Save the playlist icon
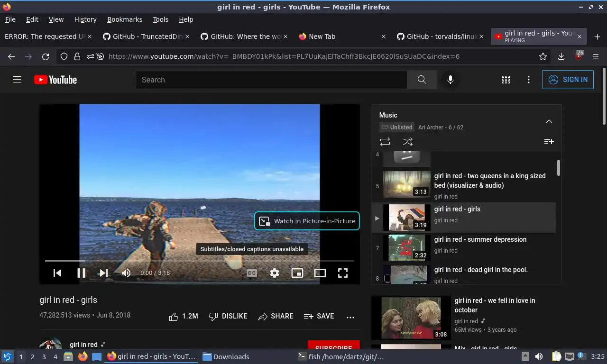The width and height of the screenshot is (607, 364). click(x=549, y=142)
